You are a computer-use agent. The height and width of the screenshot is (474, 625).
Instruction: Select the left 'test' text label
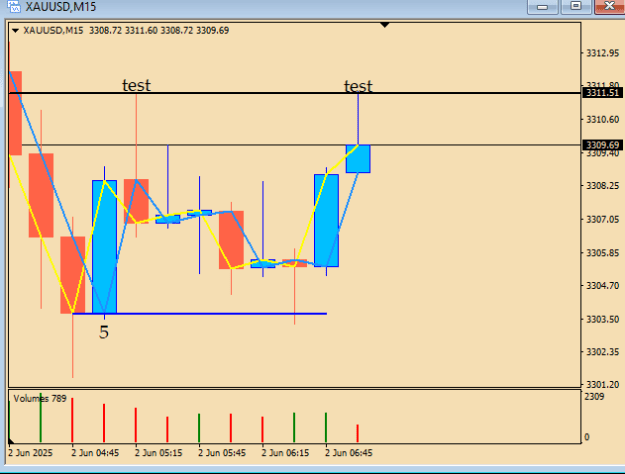point(136,85)
